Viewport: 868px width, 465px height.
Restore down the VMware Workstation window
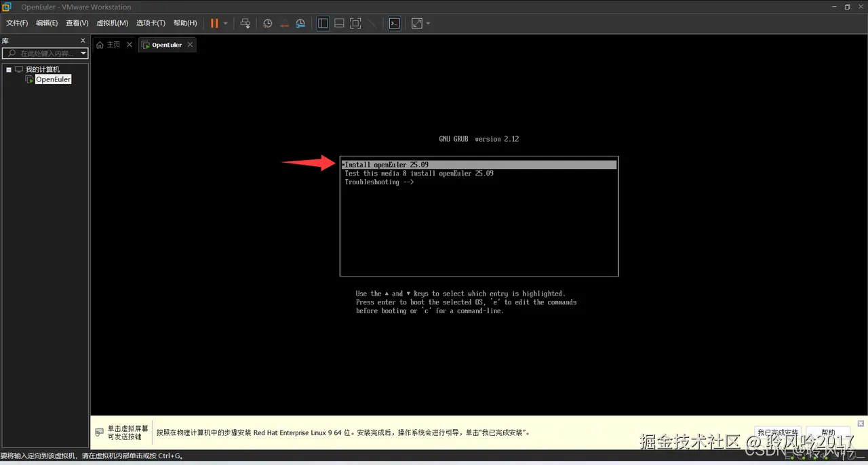[847, 7]
